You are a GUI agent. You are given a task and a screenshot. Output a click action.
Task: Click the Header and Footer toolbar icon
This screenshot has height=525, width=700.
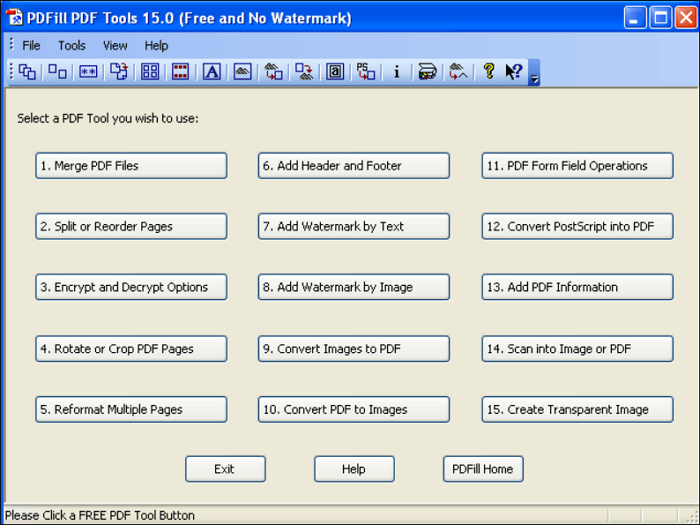coord(180,71)
